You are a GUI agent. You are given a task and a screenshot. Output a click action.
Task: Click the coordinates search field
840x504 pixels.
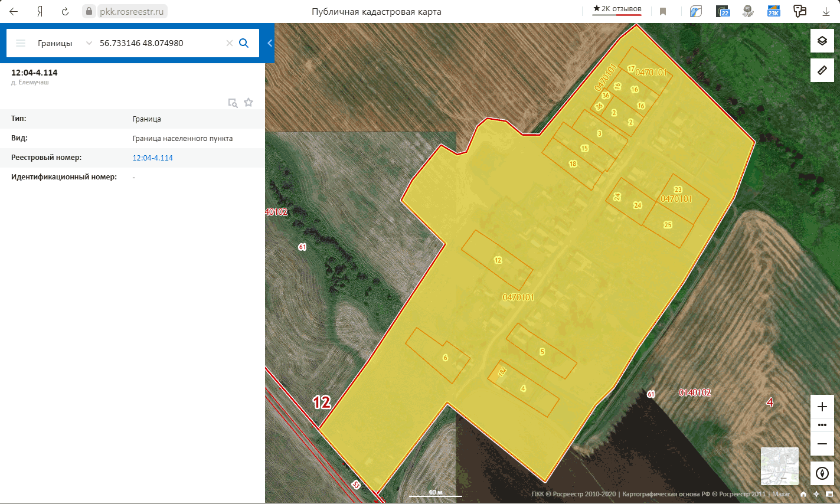coord(159,43)
